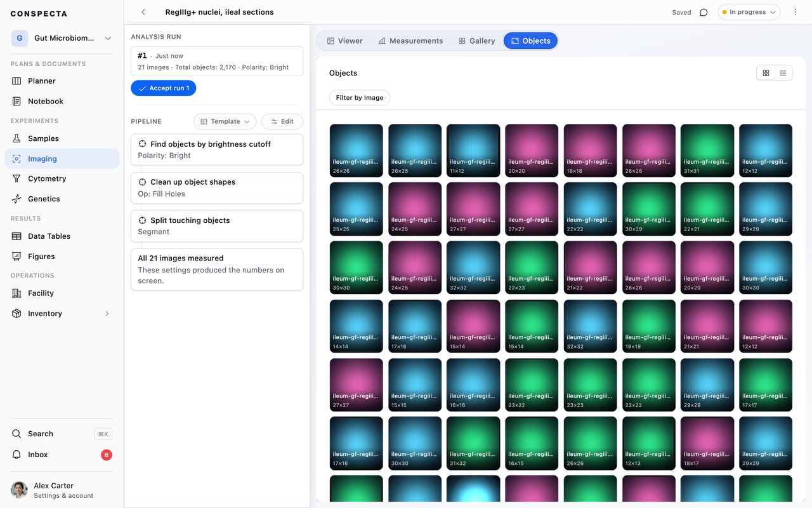Click 'Find objects by brightness cutoff' step
The width and height of the screenshot is (812, 508).
point(217,149)
